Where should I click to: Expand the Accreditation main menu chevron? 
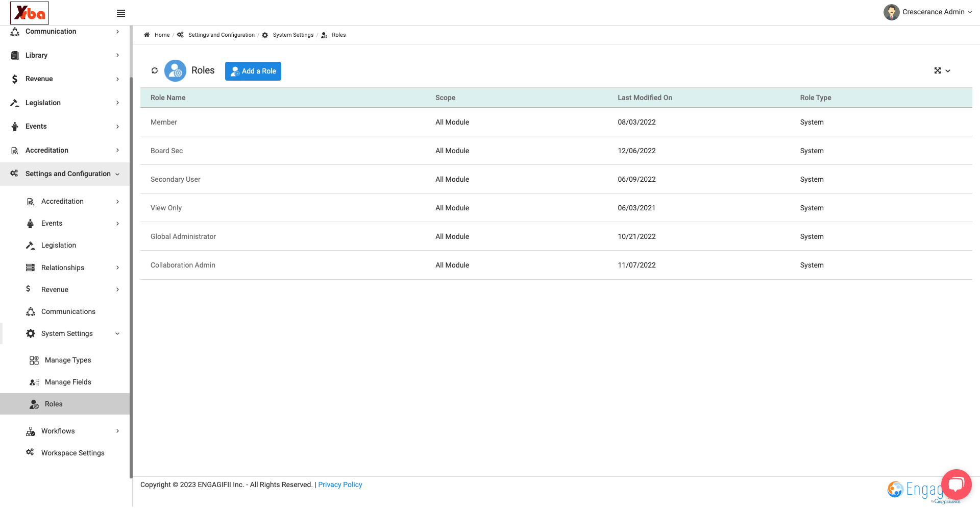(x=117, y=150)
